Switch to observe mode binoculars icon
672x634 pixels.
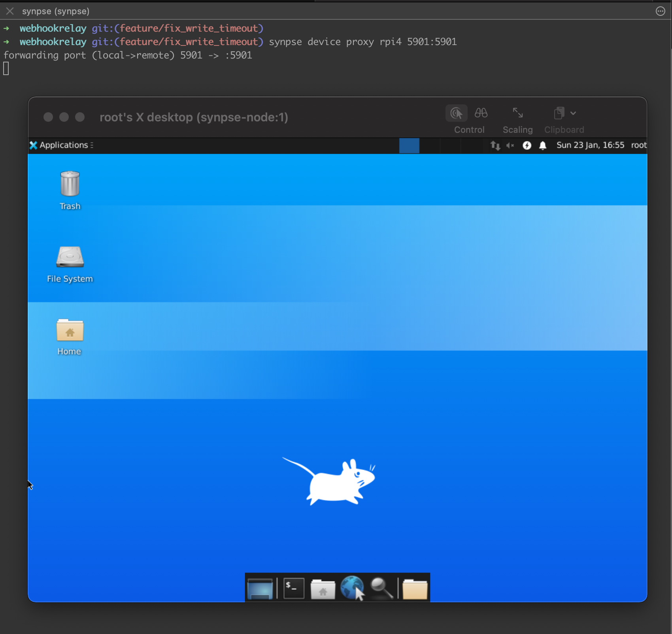pyautogui.click(x=481, y=113)
